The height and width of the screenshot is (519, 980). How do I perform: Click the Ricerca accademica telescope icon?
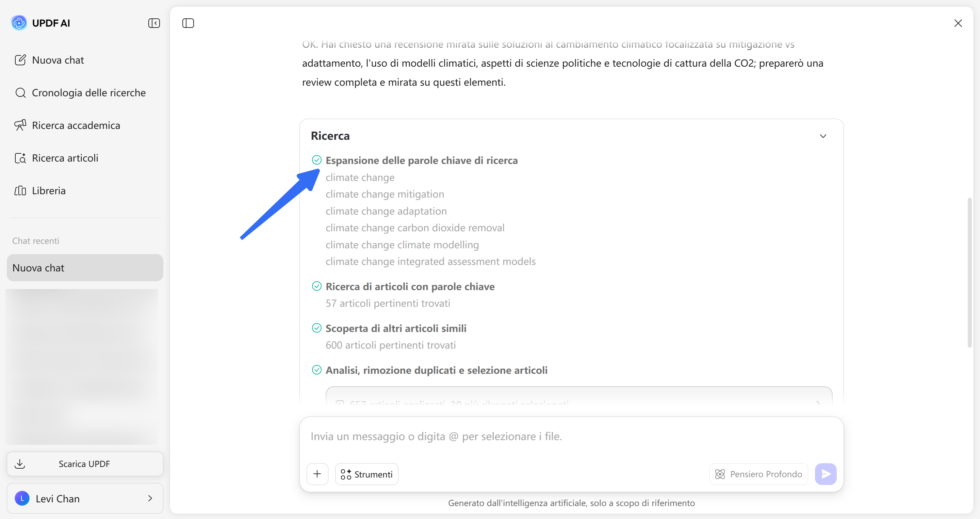click(20, 125)
